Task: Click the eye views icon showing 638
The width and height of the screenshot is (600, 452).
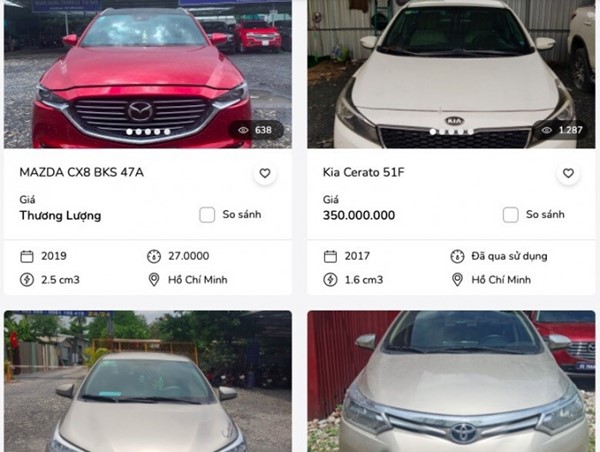Action: [243, 131]
